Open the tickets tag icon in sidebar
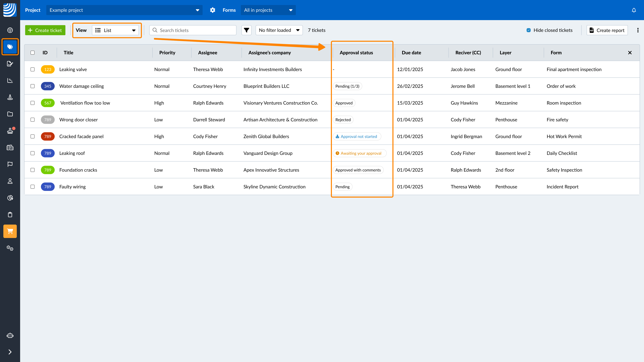 point(10,47)
